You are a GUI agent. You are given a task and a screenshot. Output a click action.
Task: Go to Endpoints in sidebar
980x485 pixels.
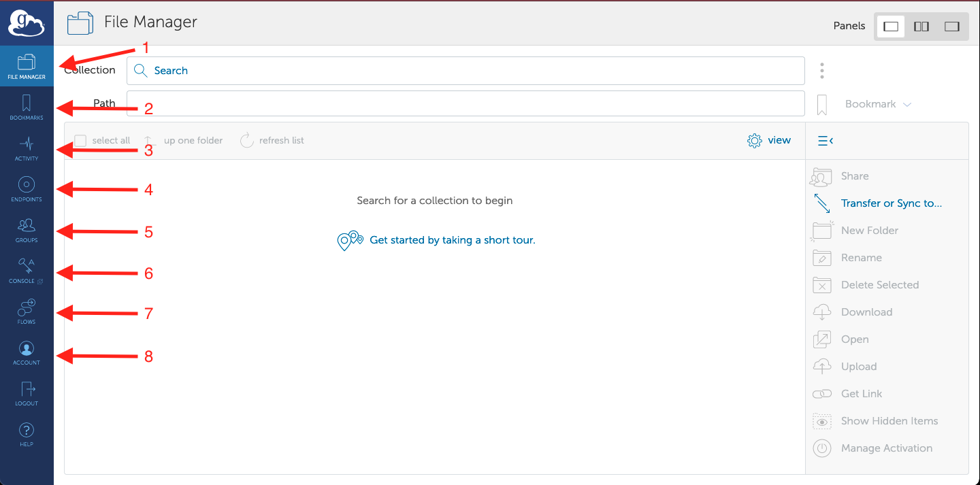[27, 189]
